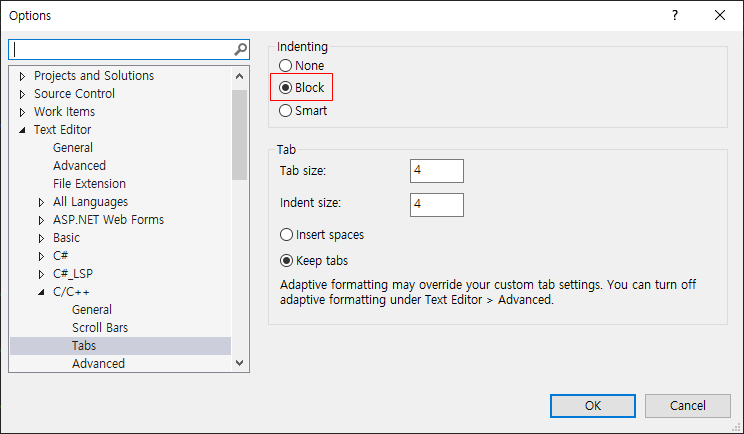Select ASP.NET Web Forms entry
This screenshot has height=434, width=744.
108,220
